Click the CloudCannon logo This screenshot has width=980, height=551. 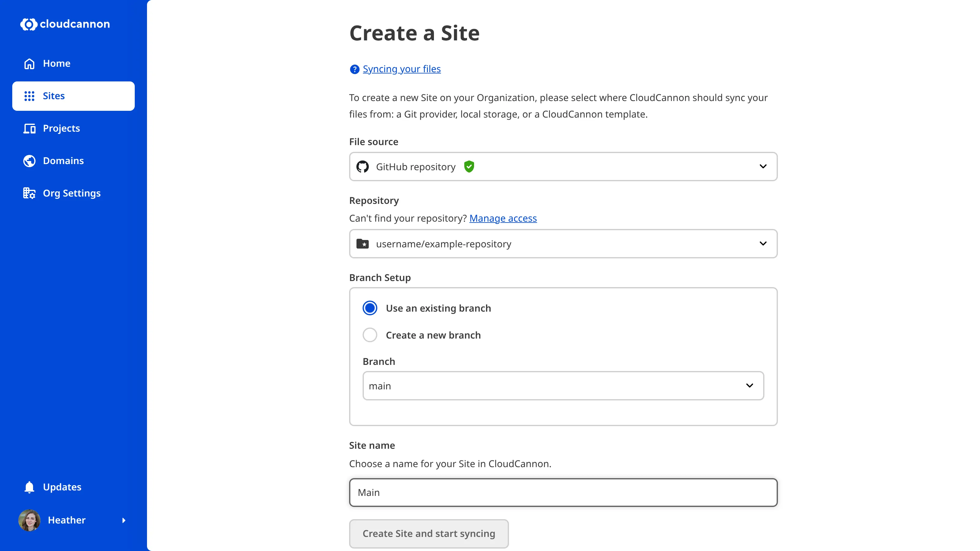(65, 24)
